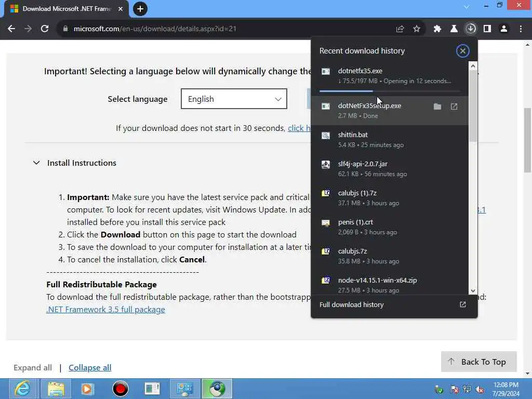The width and height of the screenshot is (532, 399).
Task: Close the Download Microsoft .NET tab
Action: 120,9
